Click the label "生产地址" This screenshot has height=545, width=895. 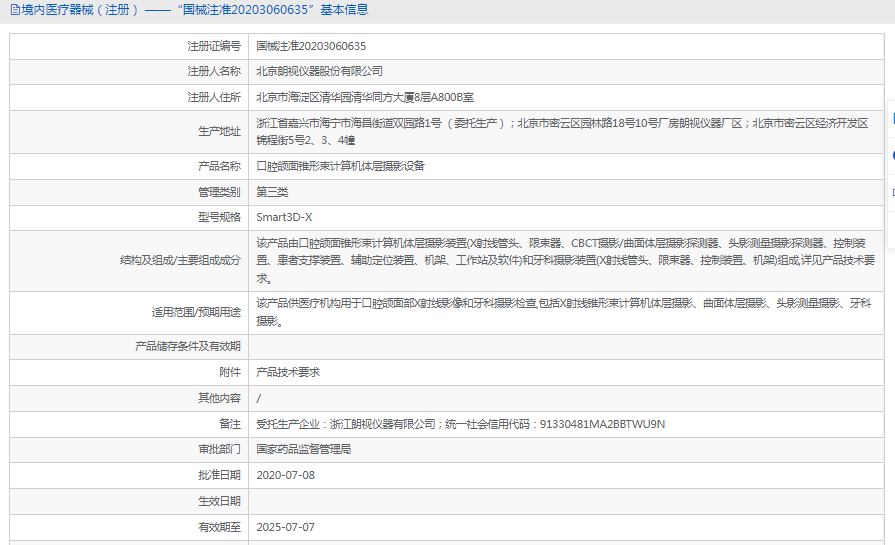(x=219, y=131)
